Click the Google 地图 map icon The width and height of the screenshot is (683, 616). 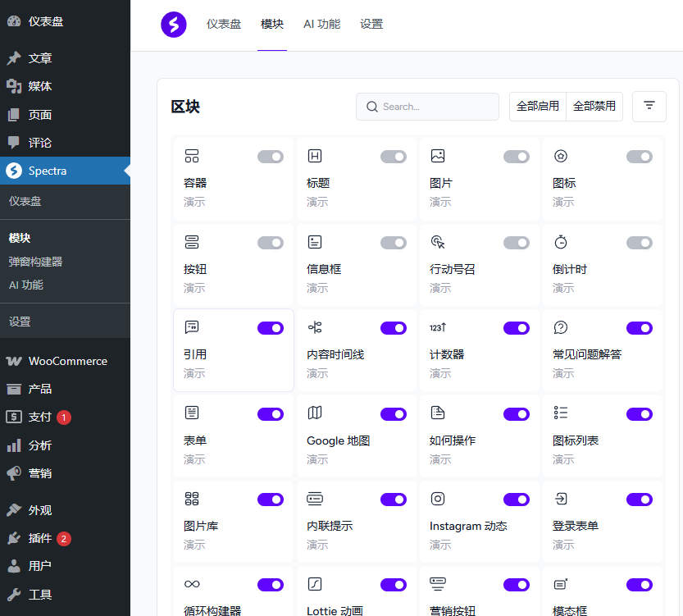(315, 413)
